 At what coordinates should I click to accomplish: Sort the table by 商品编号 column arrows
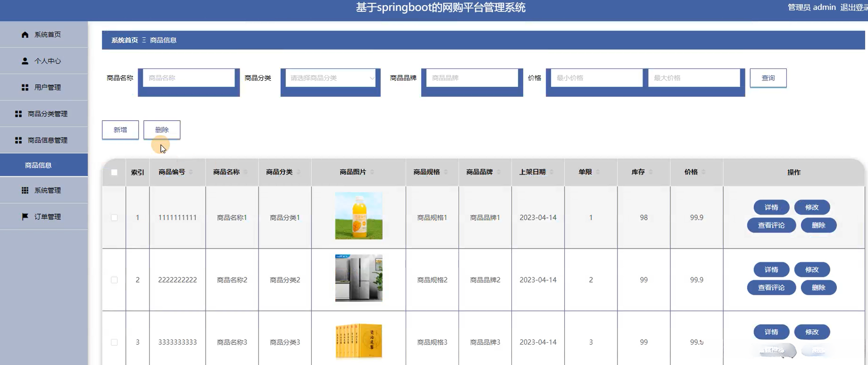pos(191,172)
